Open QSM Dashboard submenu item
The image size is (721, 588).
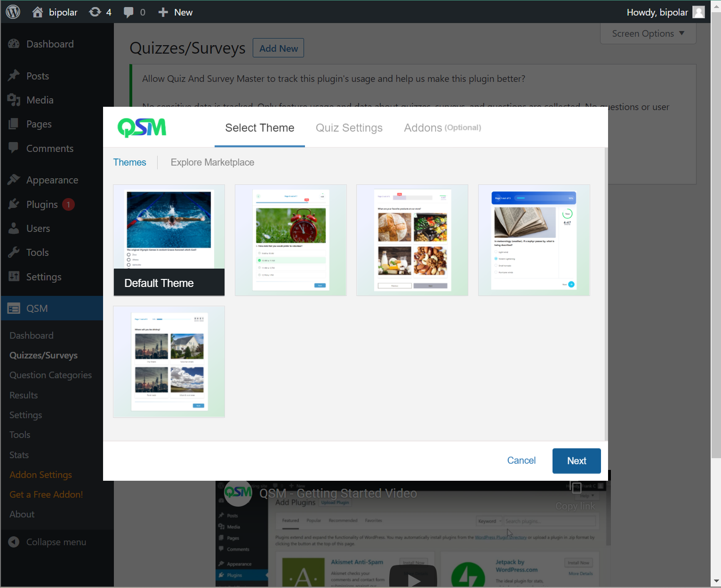click(x=32, y=335)
